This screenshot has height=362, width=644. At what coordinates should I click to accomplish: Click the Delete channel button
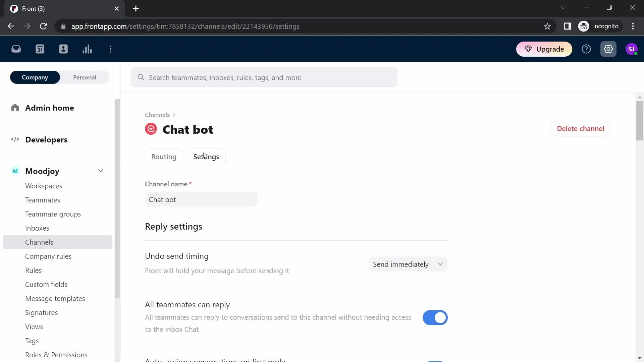[581, 129]
